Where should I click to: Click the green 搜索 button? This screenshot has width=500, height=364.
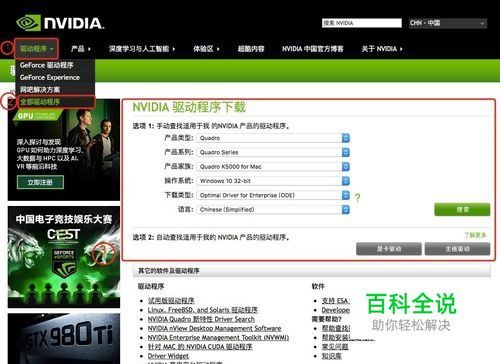tap(462, 209)
